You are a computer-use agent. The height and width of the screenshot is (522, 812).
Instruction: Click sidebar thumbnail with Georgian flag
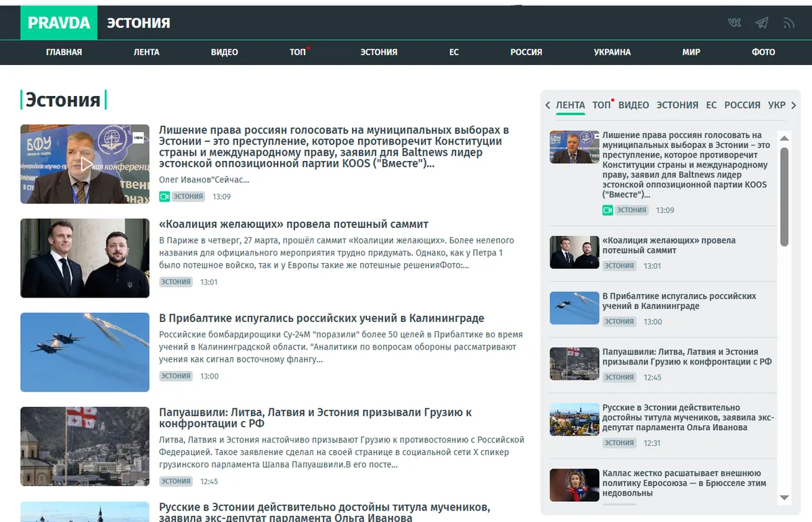(574, 363)
